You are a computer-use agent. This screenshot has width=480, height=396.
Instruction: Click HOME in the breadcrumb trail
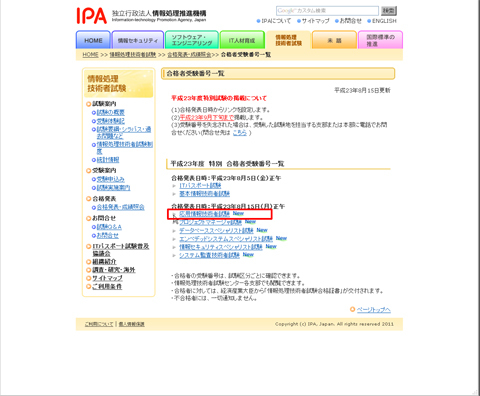pos(90,55)
